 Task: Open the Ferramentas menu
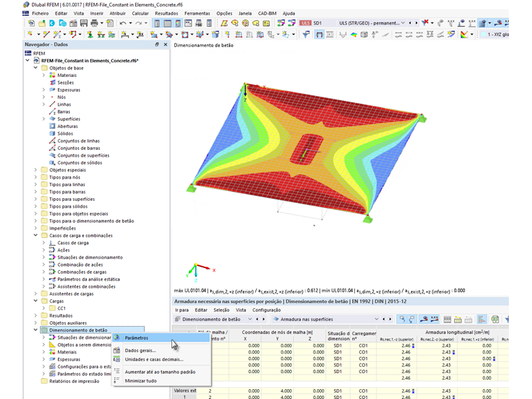[x=197, y=13]
